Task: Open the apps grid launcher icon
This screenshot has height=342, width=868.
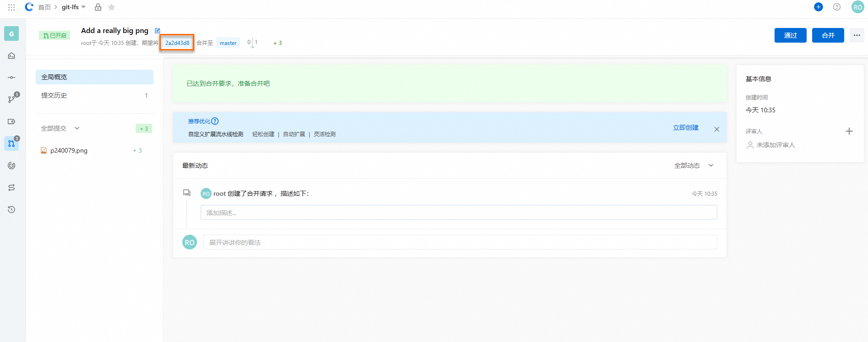Action: point(11,7)
